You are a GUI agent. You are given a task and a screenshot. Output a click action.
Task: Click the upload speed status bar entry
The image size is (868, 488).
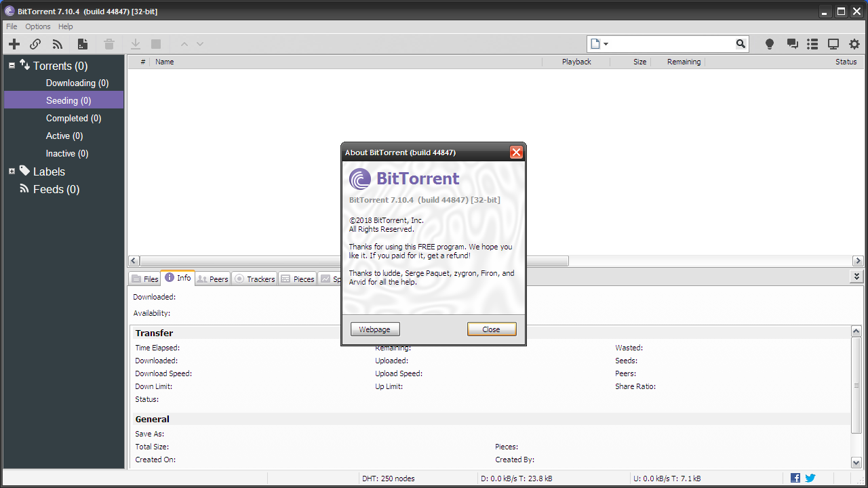[667, 479]
